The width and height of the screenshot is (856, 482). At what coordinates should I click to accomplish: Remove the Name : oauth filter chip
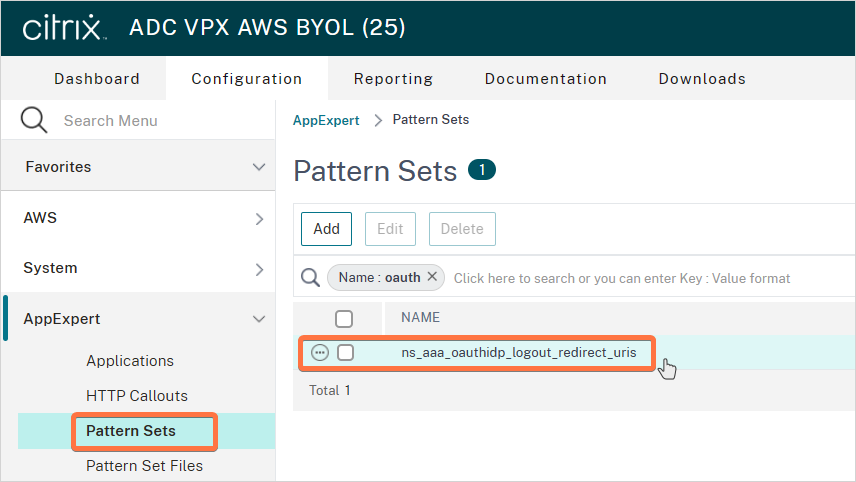[x=432, y=277]
